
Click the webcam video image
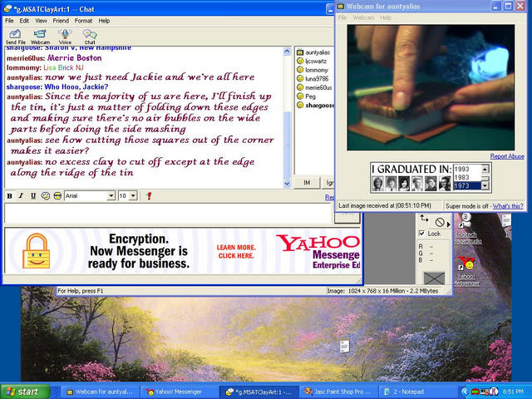(431, 87)
